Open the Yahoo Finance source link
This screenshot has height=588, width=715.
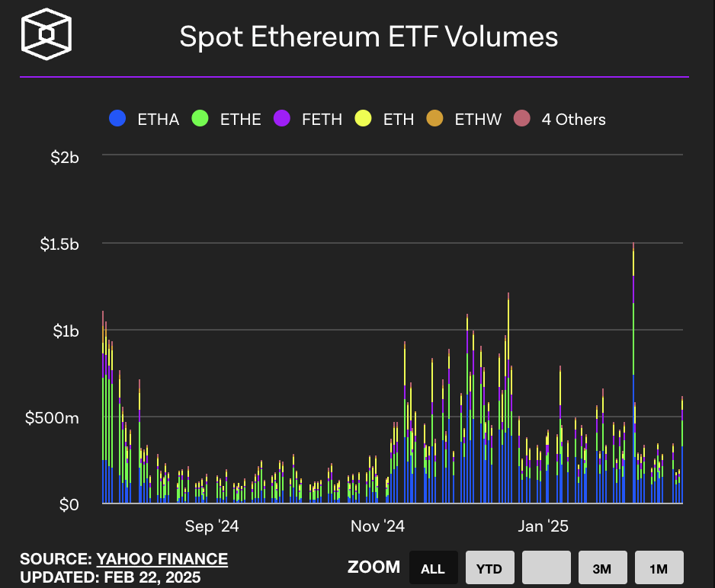tap(162, 558)
